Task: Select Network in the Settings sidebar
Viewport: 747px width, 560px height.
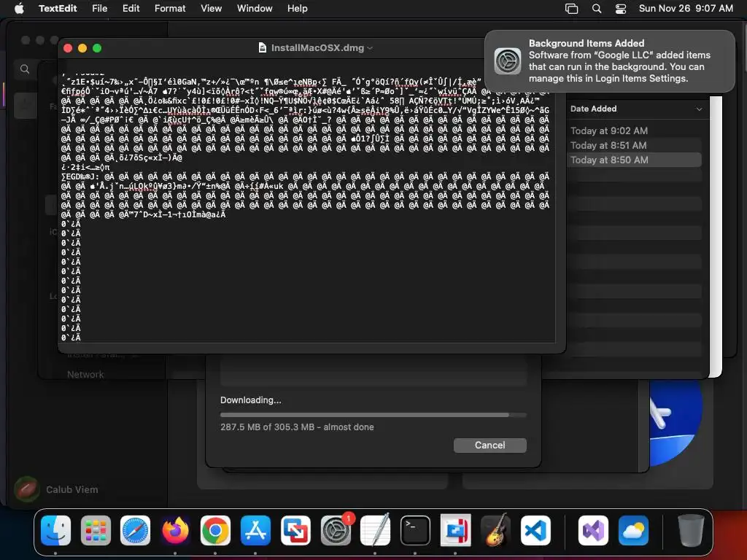Action: 85,374
